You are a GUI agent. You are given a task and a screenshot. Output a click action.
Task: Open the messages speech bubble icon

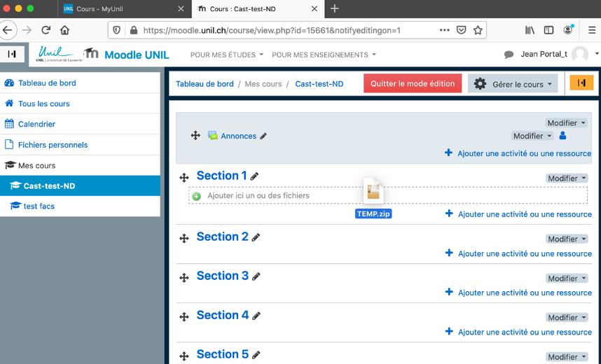tap(509, 55)
